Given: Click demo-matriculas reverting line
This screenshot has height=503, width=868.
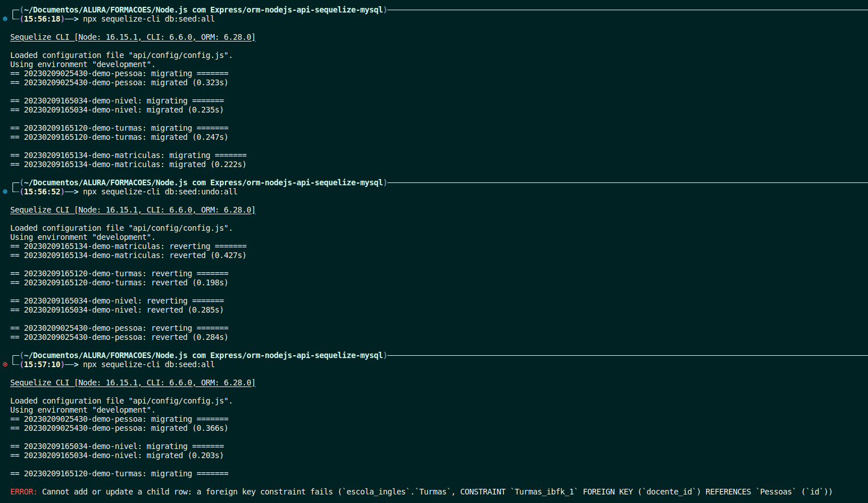Looking at the screenshot, I should 128,246.
